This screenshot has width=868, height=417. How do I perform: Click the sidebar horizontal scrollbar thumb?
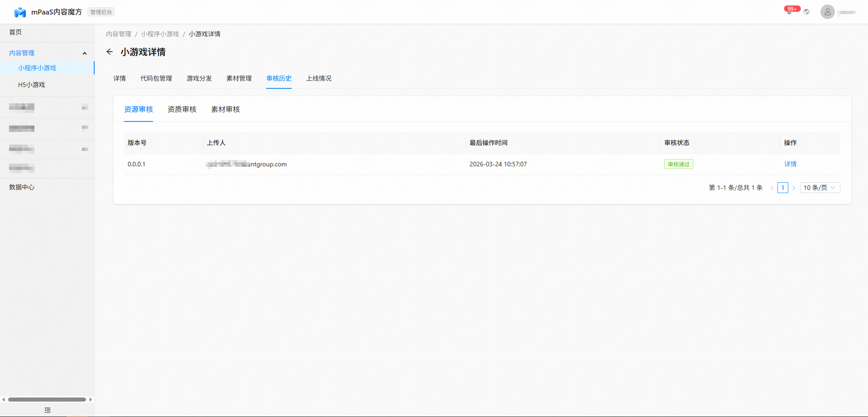(47, 399)
